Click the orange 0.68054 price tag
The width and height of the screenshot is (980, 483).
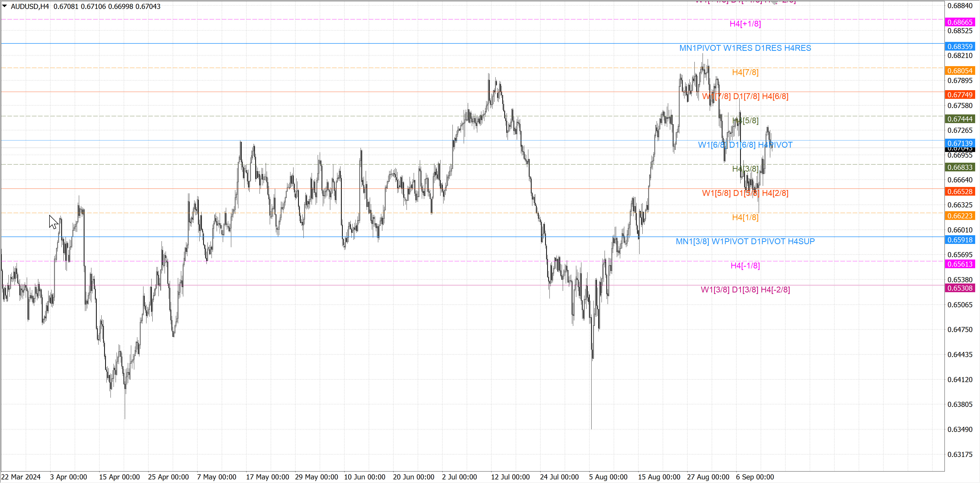(960, 71)
